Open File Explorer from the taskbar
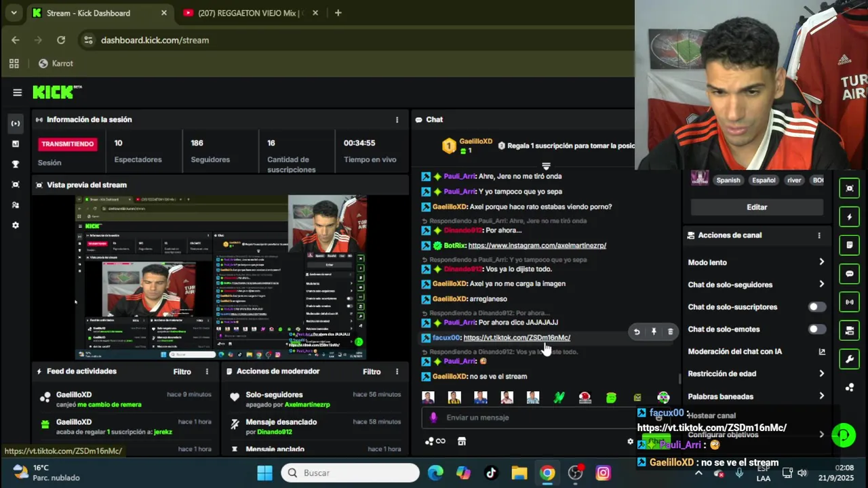Screen dimensions: 868x488 click(519, 473)
